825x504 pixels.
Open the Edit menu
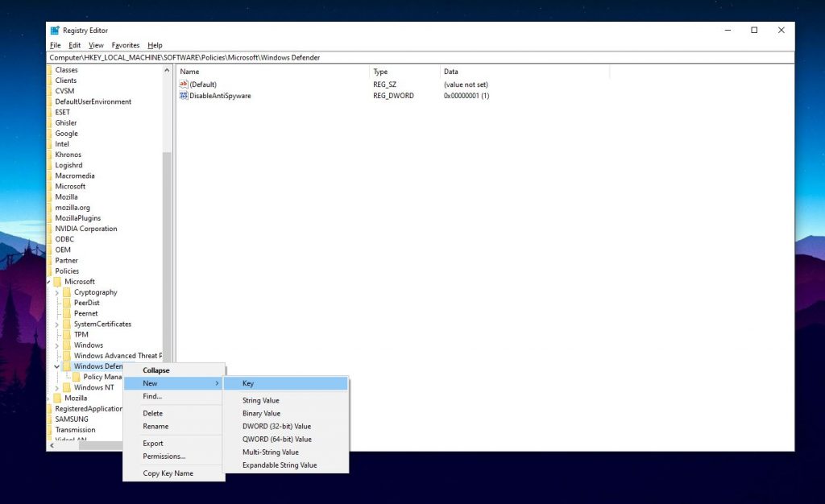point(75,45)
